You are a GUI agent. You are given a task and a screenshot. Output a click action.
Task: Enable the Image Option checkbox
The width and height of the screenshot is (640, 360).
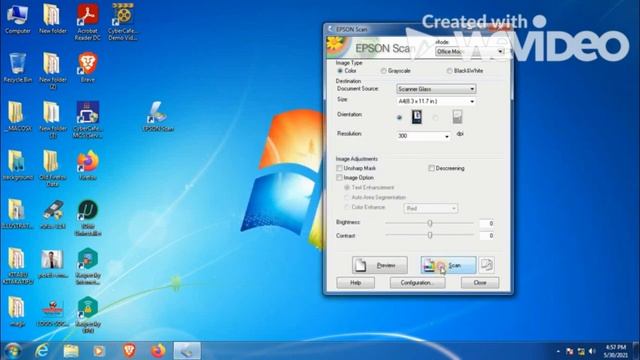(x=339, y=178)
